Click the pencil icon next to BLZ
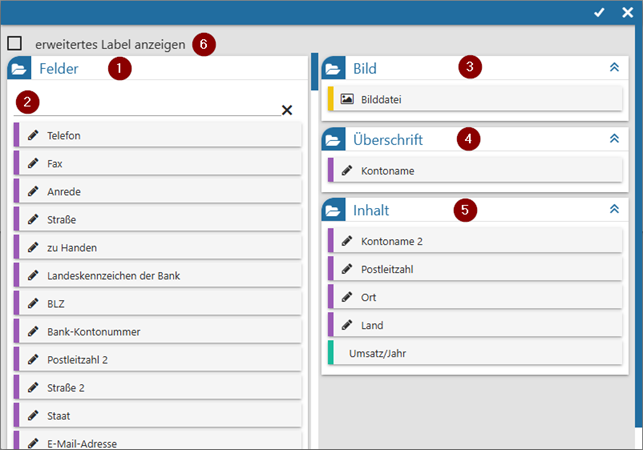 [33, 303]
